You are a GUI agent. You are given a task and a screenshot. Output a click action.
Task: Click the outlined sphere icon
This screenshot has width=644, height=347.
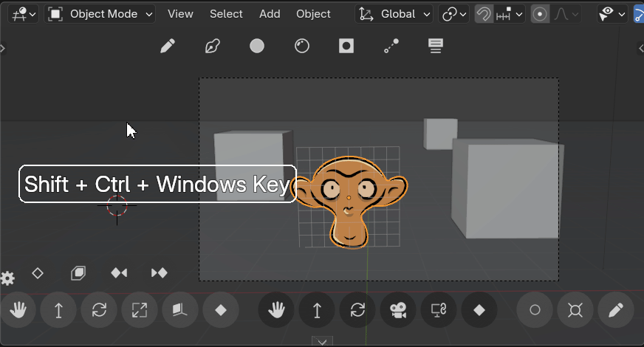pyautogui.click(x=302, y=46)
